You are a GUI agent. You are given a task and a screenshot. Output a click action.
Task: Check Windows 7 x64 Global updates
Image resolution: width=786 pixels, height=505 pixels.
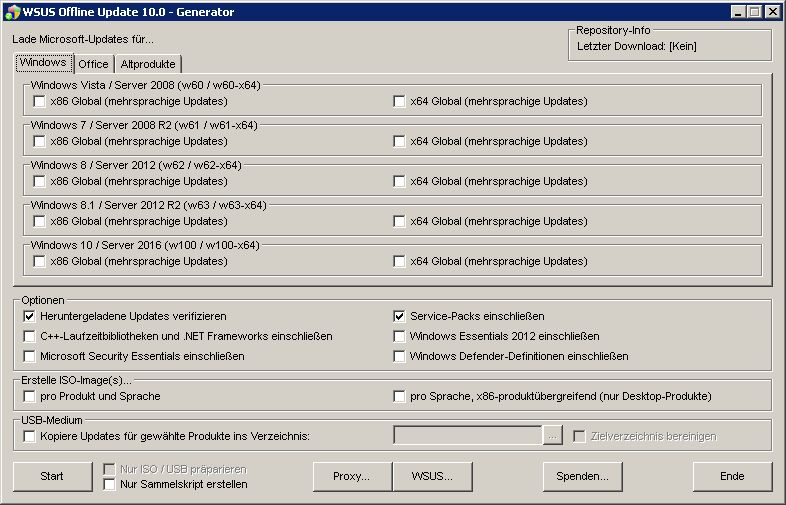tap(400, 141)
